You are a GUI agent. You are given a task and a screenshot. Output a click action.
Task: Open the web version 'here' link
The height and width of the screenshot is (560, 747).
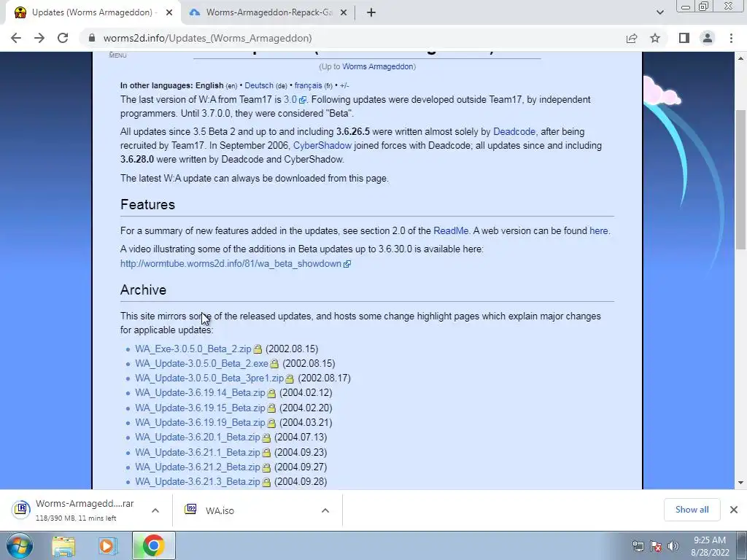(598, 230)
